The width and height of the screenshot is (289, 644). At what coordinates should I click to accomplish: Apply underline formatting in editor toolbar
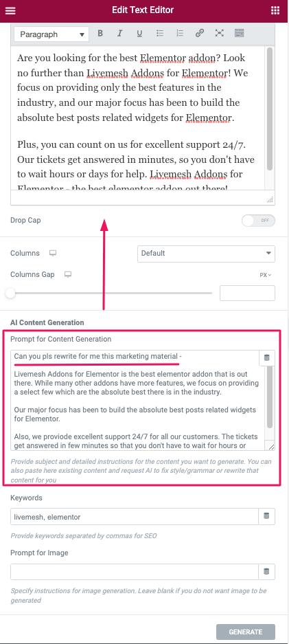point(139,34)
